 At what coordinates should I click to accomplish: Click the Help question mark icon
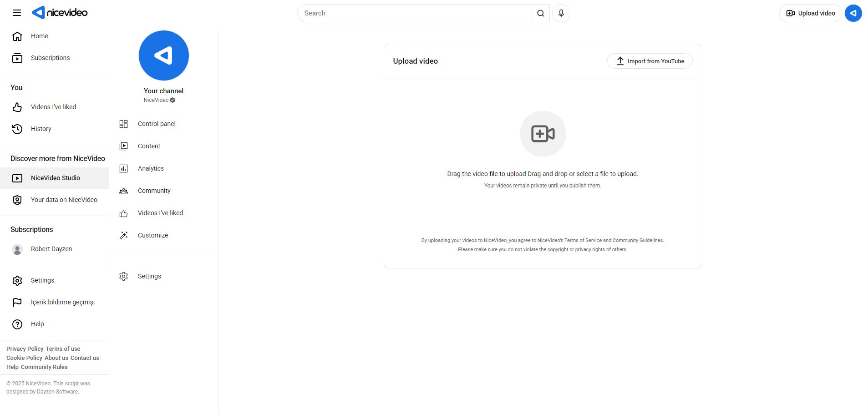17,324
